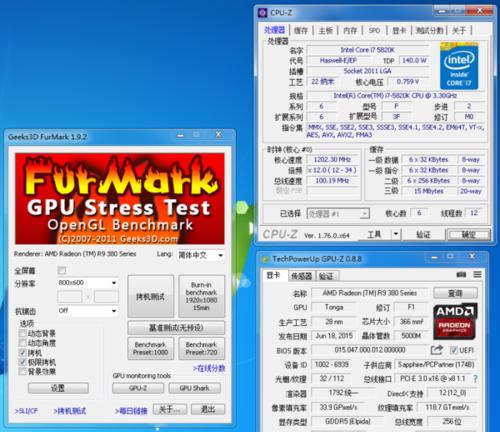
Task: Click the CPU-Z title bar icon
Action: [x=263, y=13]
